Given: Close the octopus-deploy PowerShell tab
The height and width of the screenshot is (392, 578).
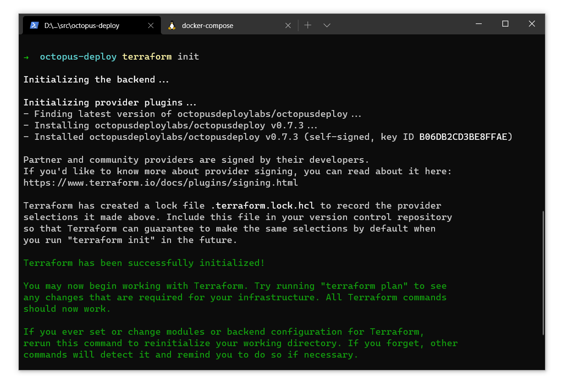Looking at the screenshot, I should pyautogui.click(x=150, y=26).
